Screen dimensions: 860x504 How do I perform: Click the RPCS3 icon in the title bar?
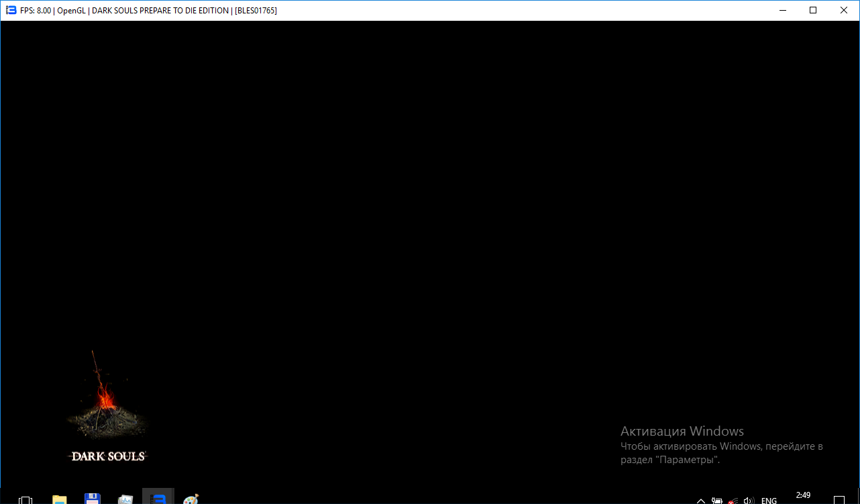tap(10, 10)
